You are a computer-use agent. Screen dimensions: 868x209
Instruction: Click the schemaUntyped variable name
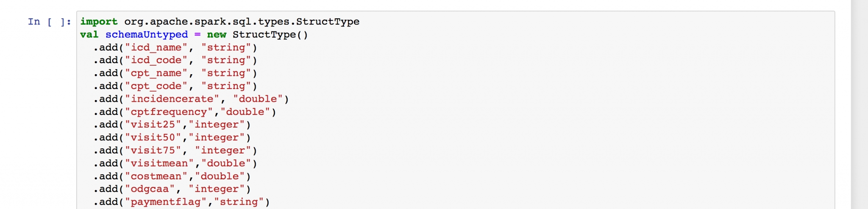pos(146,35)
